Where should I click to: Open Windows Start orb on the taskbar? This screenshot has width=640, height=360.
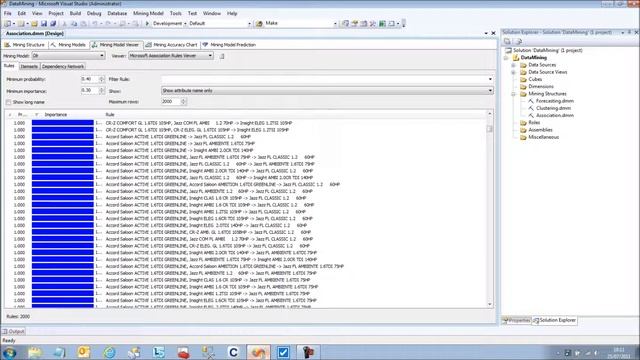click(x=9, y=352)
